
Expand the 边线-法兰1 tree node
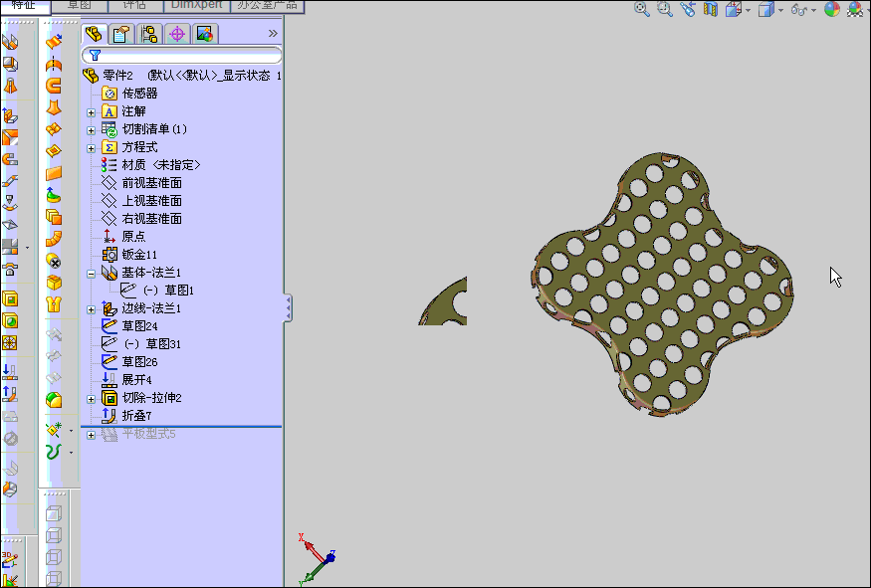point(92,309)
